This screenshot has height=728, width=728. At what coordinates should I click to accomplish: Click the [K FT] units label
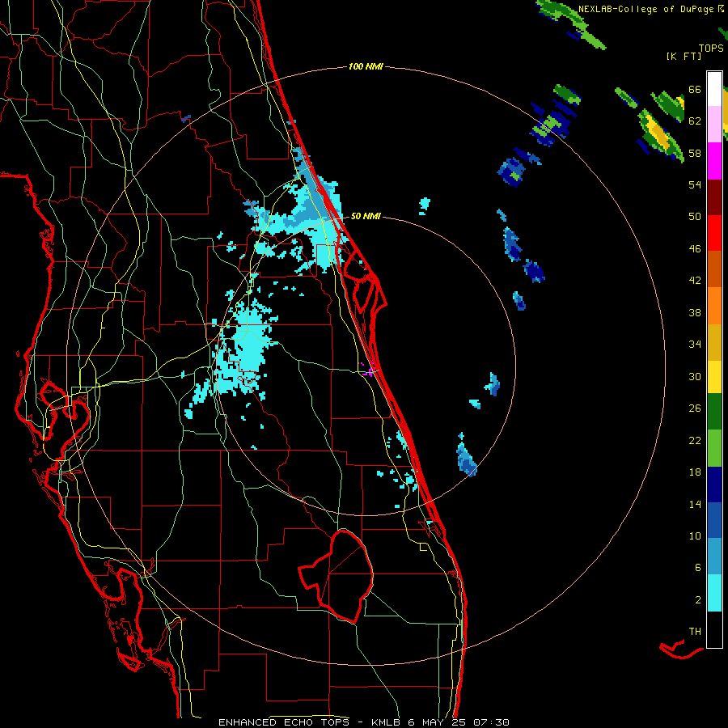(x=684, y=56)
